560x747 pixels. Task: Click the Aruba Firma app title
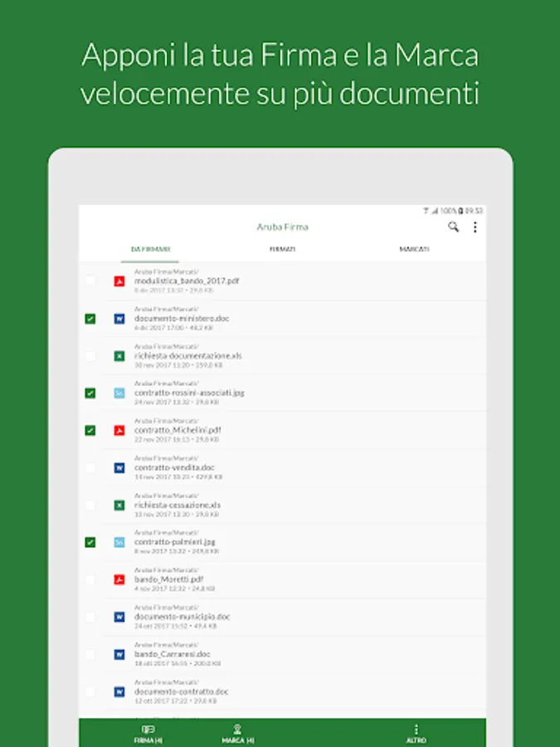click(x=282, y=227)
